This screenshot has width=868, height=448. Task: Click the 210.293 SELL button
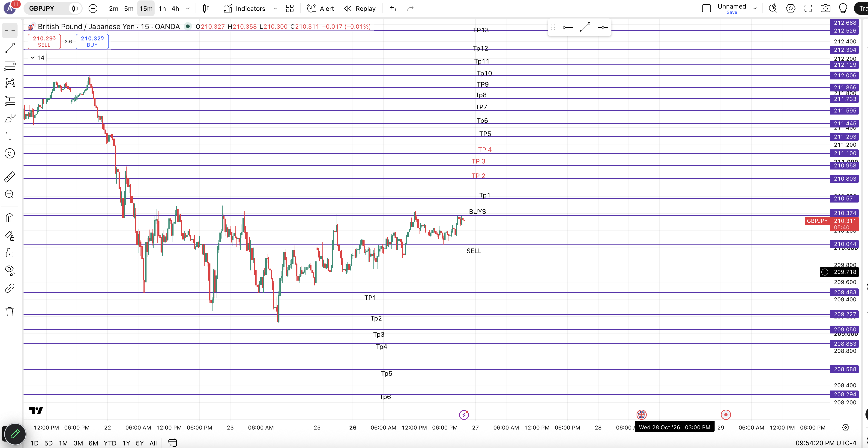click(x=44, y=41)
